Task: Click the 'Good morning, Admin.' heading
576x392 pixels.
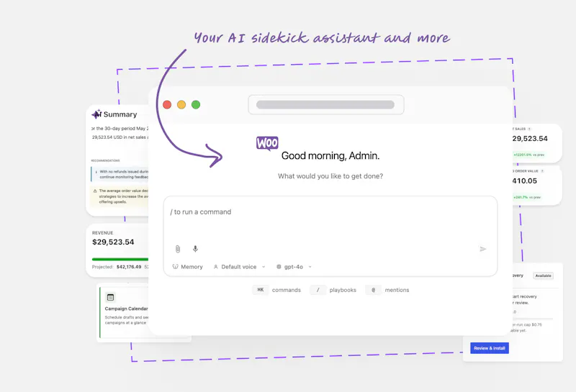Action: [x=330, y=155]
